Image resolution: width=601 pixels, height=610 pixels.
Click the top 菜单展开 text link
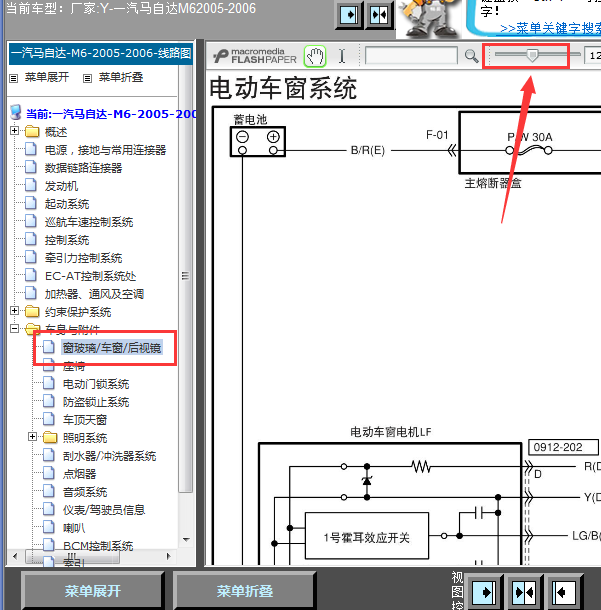(x=47, y=77)
